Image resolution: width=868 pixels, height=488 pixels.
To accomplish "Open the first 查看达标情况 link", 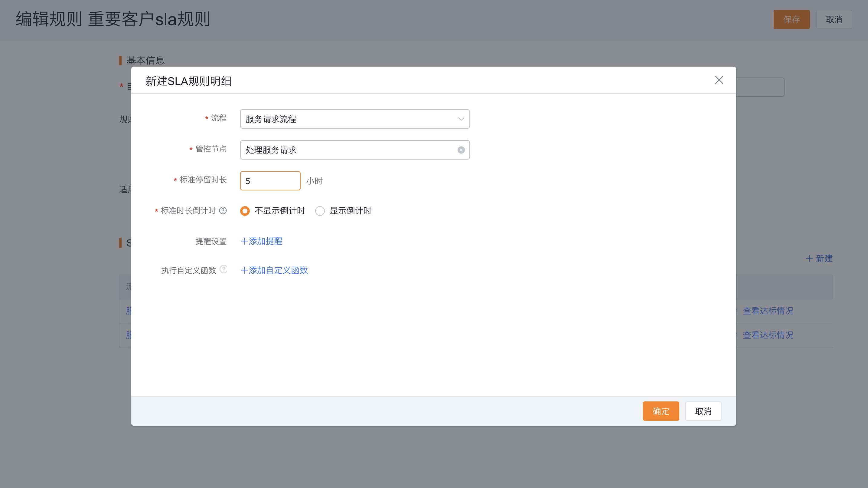I will (x=768, y=311).
